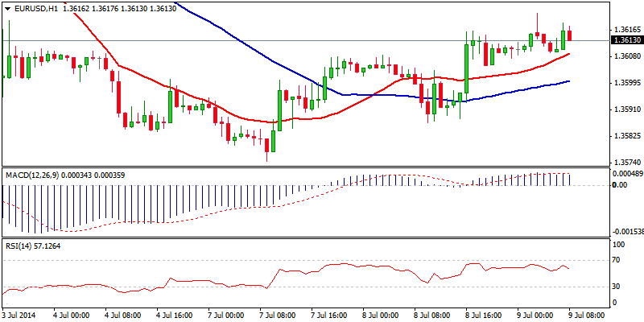Click the 1.35995 price scale value
Viewport: 644px width, 322px height.
tap(626, 83)
